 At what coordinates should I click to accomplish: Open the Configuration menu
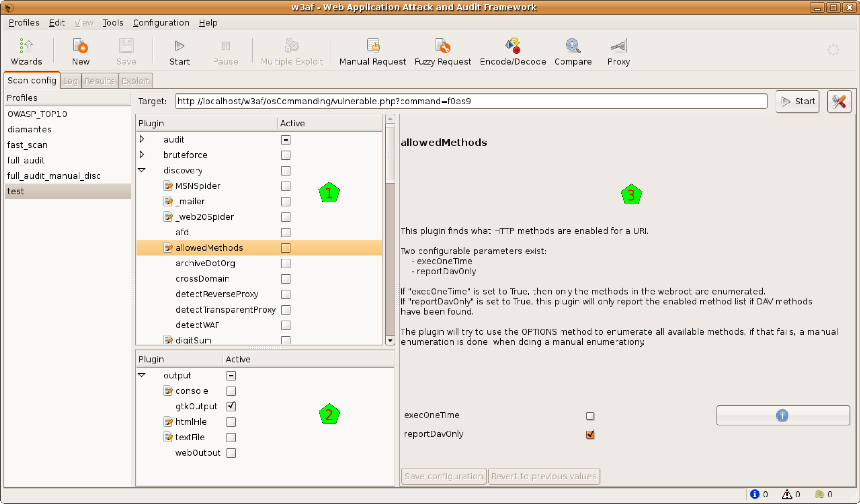click(x=161, y=22)
